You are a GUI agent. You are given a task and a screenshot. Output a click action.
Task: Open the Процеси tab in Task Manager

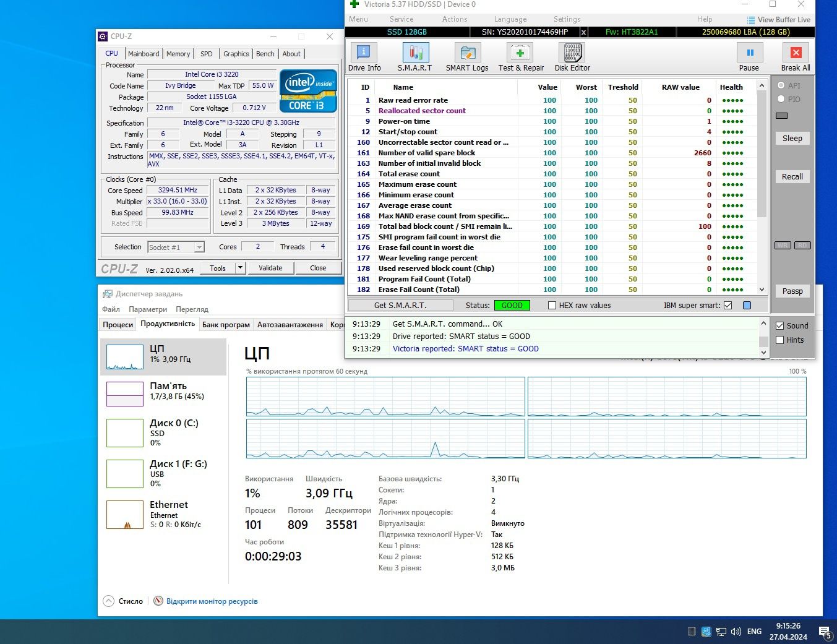(x=118, y=324)
